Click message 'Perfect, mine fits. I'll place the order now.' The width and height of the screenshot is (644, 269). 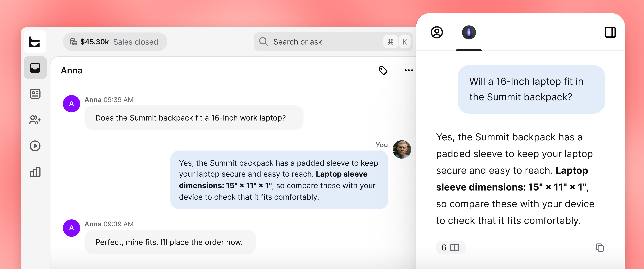[x=170, y=242]
